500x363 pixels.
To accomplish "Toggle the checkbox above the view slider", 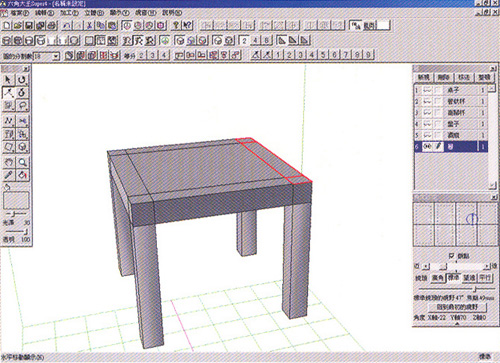I will point(451,256).
